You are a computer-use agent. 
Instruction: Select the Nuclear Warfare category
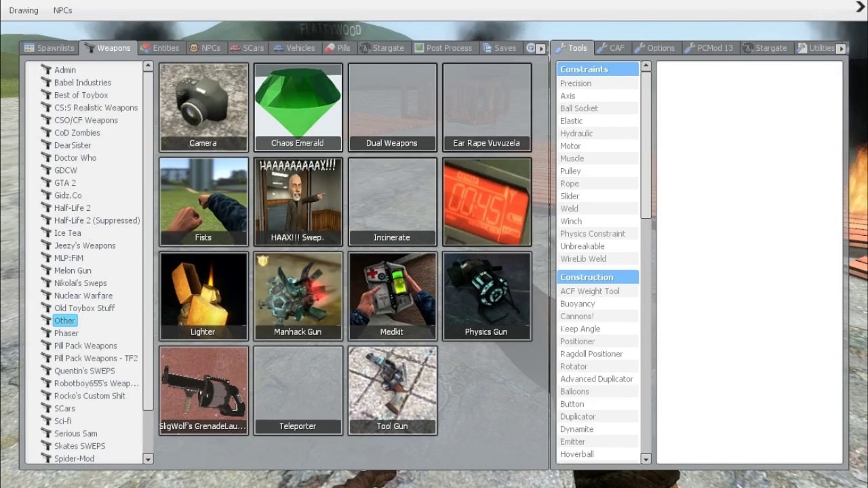click(x=83, y=296)
